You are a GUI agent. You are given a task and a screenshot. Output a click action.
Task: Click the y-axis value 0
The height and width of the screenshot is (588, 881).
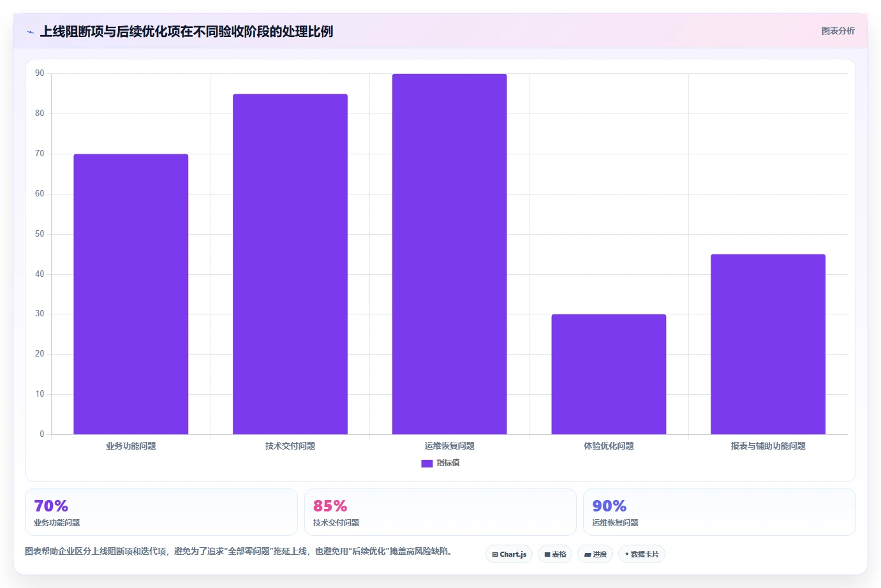point(42,434)
